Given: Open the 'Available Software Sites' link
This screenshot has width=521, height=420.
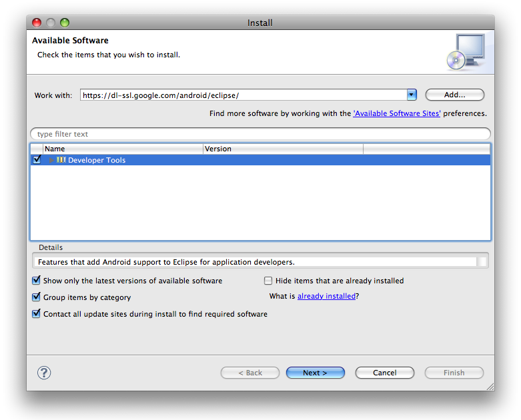Looking at the screenshot, I should click(397, 113).
